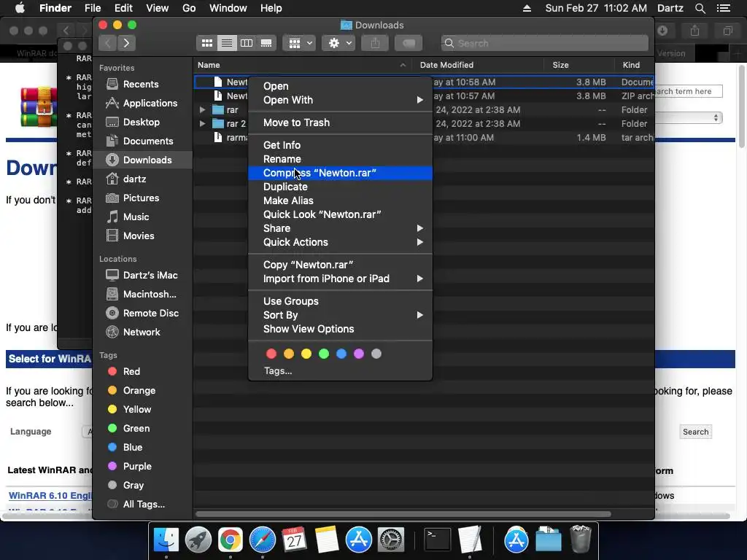This screenshot has height=560, width=747.
Task: Switch Finder to list view
Action: (x=227, y=43)
